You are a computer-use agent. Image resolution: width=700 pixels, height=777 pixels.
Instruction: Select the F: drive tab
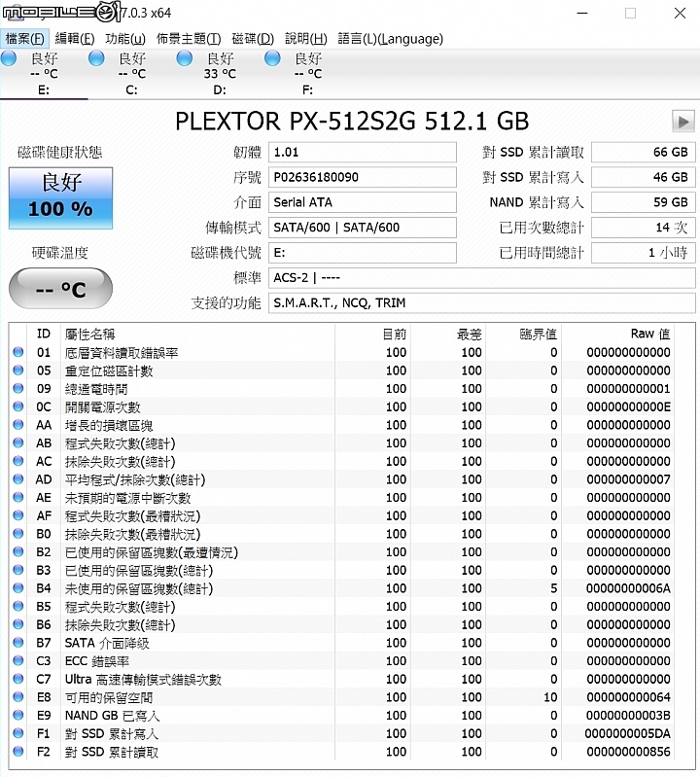(x=307, y=74)
